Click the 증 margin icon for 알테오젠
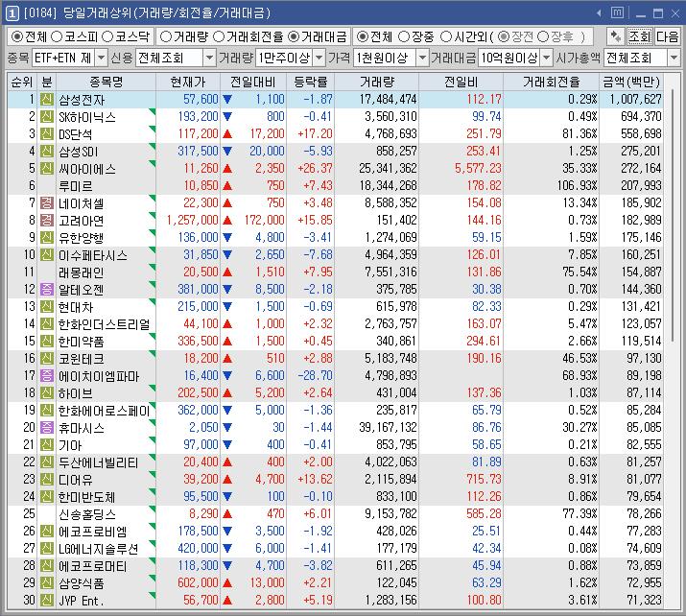The image size is (686, 616). click(47, 289)
